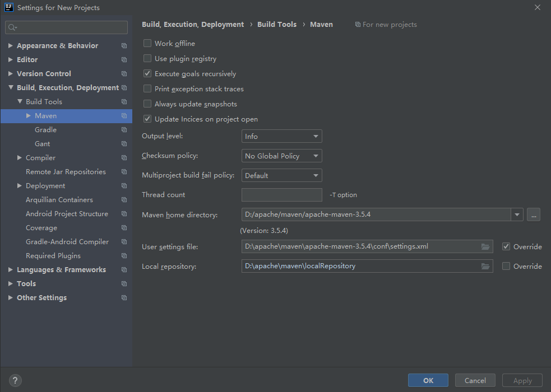Viewport: 551px width, 392px height.
Task: Click the reset icon next to Other Settings
Action: 123,297
